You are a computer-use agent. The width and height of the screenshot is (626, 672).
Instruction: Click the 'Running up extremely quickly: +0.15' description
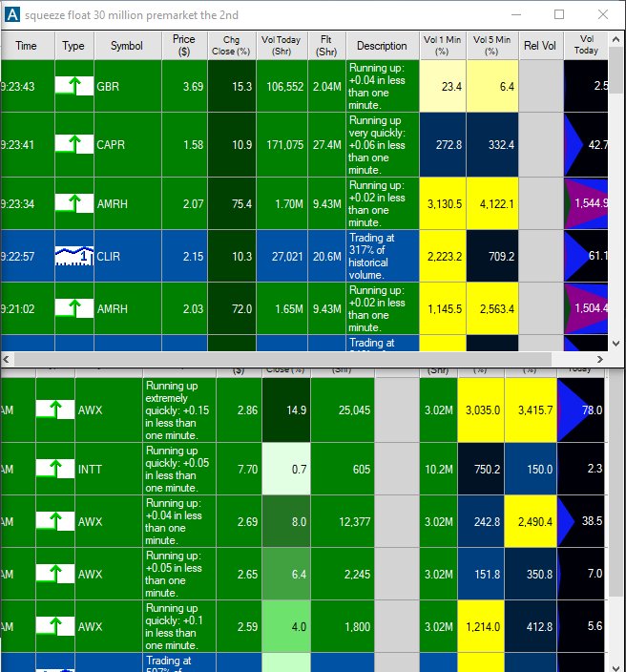(179, 410)
